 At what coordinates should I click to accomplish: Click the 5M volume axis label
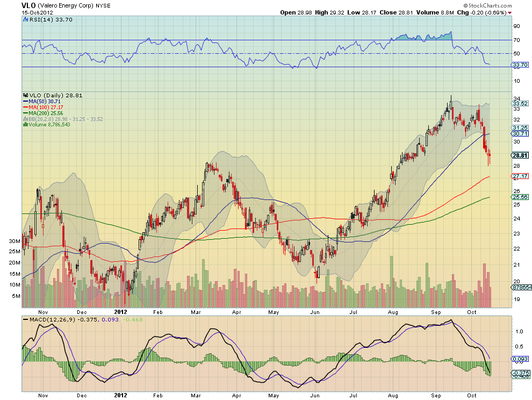click(16, 296)
